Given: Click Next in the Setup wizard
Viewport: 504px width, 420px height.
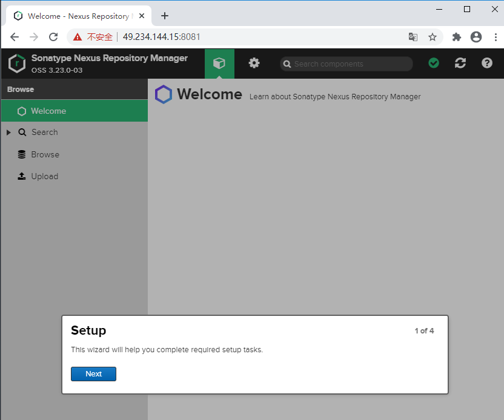Looking at the screenshot, I should [93, 374].
